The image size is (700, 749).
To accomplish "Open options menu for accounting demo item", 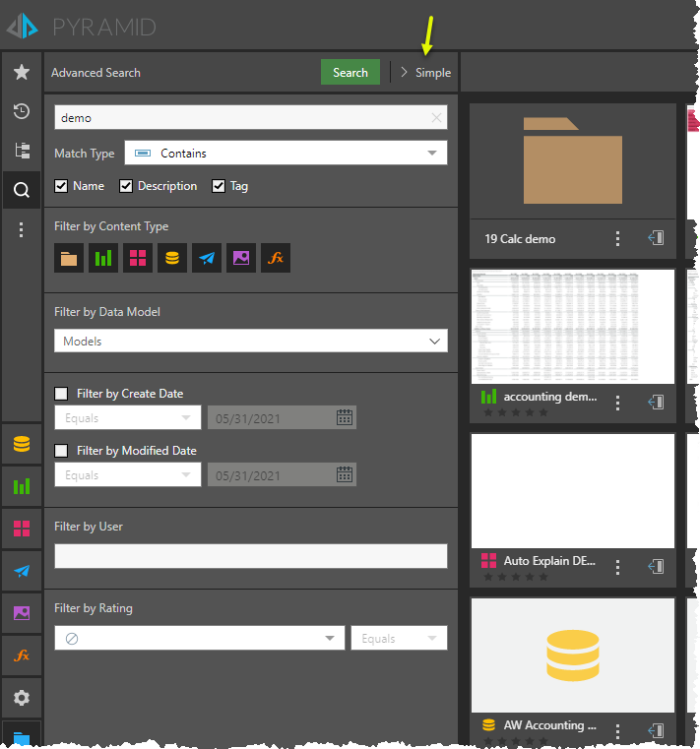I will click(x=617, y=403).
